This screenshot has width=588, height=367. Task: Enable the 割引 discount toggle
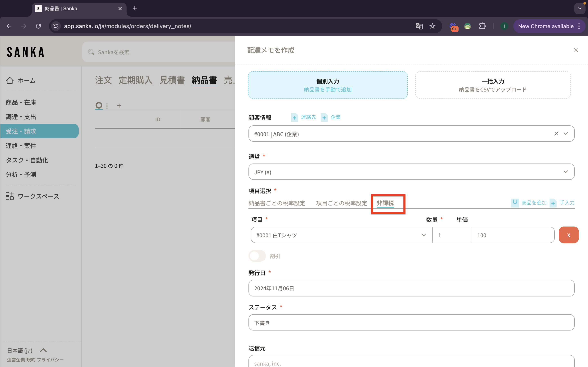(x=257, y=256)
